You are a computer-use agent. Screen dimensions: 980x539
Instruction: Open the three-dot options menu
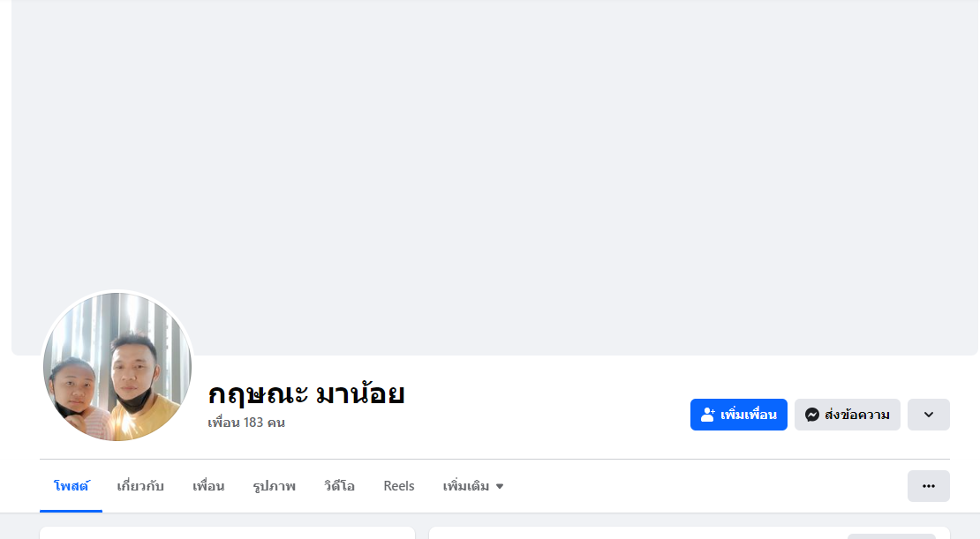tap(928, 486)
